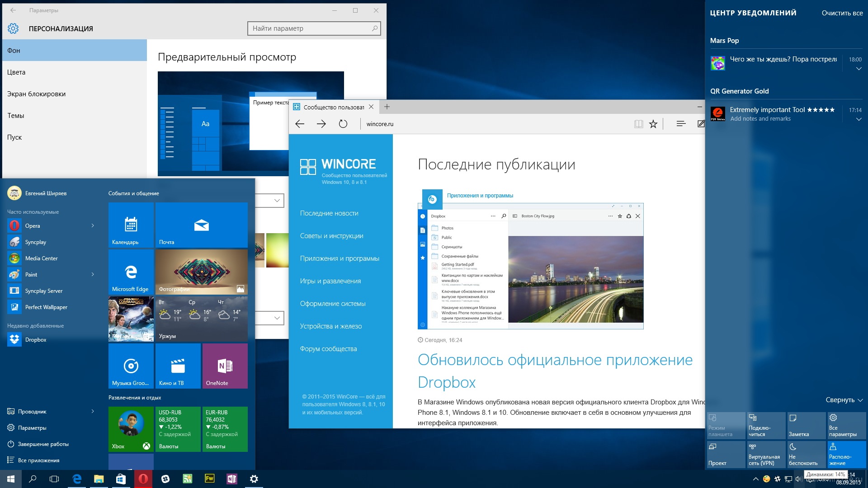
Task: Click in Найти параметр search field
Action: pos(314,28)
